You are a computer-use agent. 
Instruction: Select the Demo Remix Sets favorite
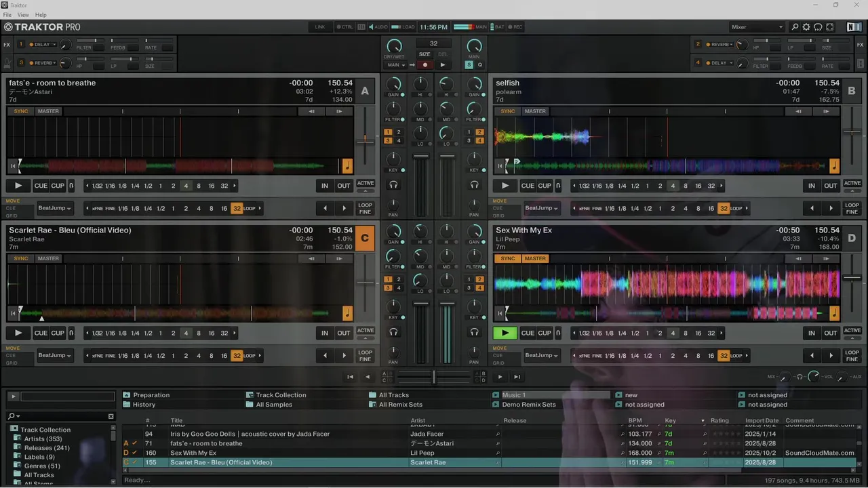[529, 405]
